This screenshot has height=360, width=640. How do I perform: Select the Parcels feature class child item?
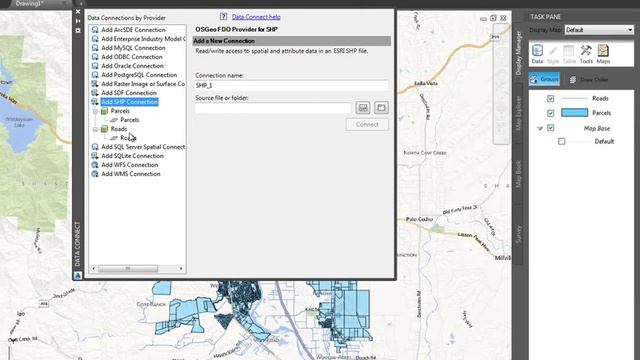129,120
